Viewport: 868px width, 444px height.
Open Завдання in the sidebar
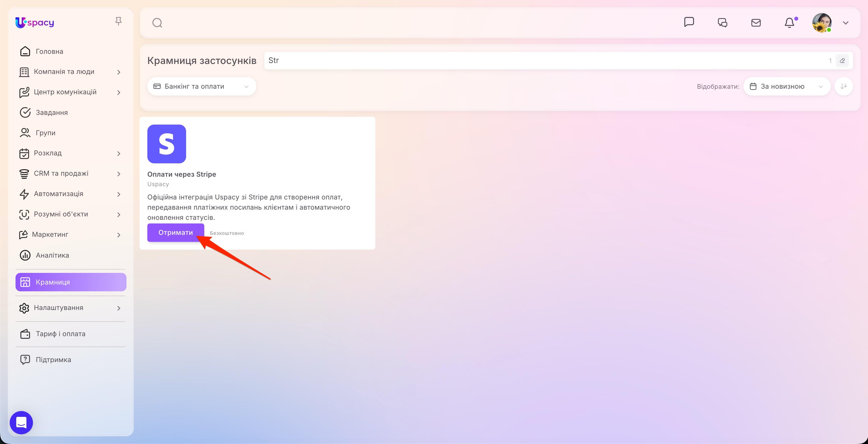point(71,113)
